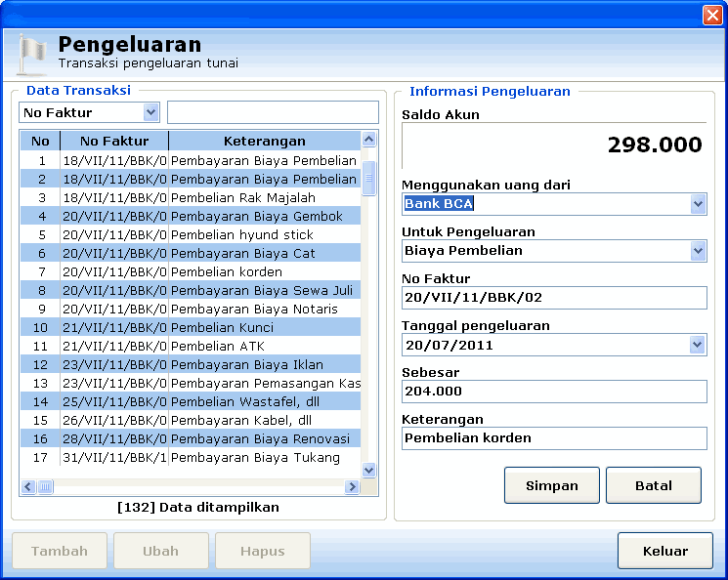Image resolution: width=728 pixels, height=580 pixels.
Task: Click invoice cell 25/VII/11/BBK/0 in row 14
Action: click(114, 402)
